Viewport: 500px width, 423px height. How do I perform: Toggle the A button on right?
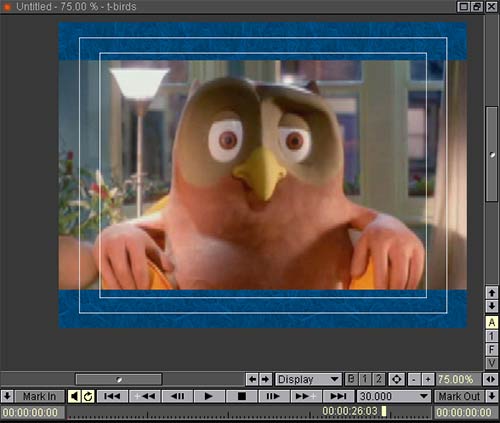(x=492, y=323)
